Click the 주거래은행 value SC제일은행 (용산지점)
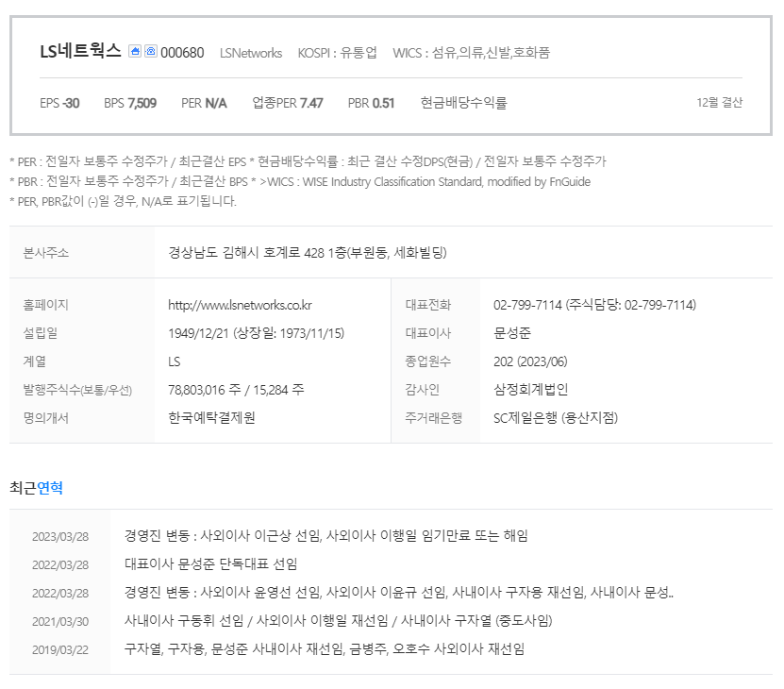The image size is (784, 689). click(556, 418)
